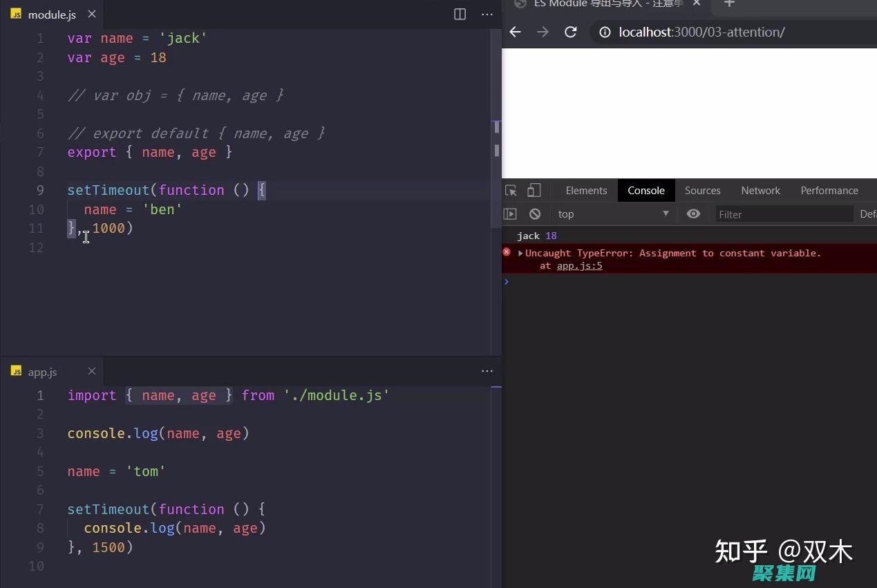Reload the localhost page

pyautogui.click(x=570, y=32)
